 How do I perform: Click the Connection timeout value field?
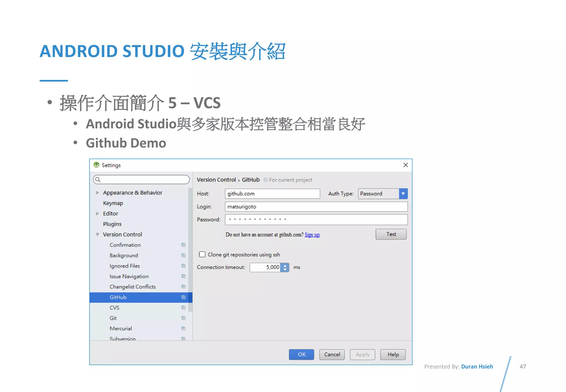[x=265, y=267]
